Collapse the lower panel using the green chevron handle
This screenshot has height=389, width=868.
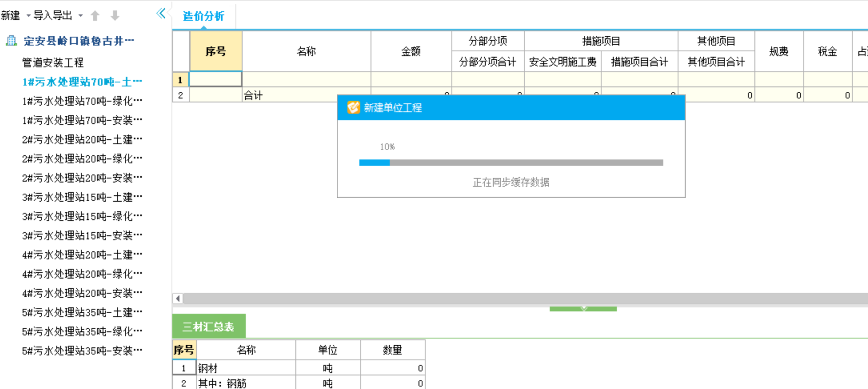click(x=583, y=308)
